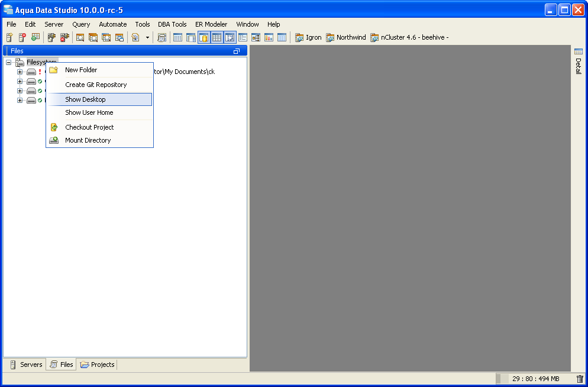Toggle the yellow database cylinder view button
The image size is (588, 387).
coord(204,37)
